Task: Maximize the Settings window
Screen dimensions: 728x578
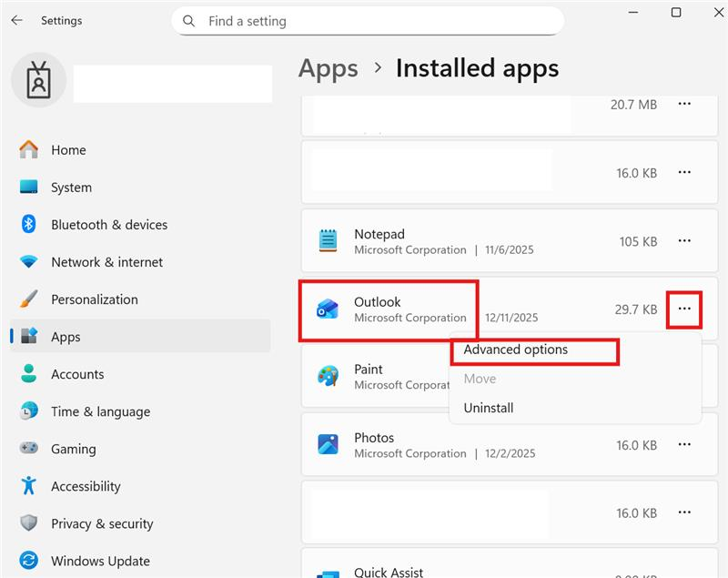Action: (x=676, y=13)
